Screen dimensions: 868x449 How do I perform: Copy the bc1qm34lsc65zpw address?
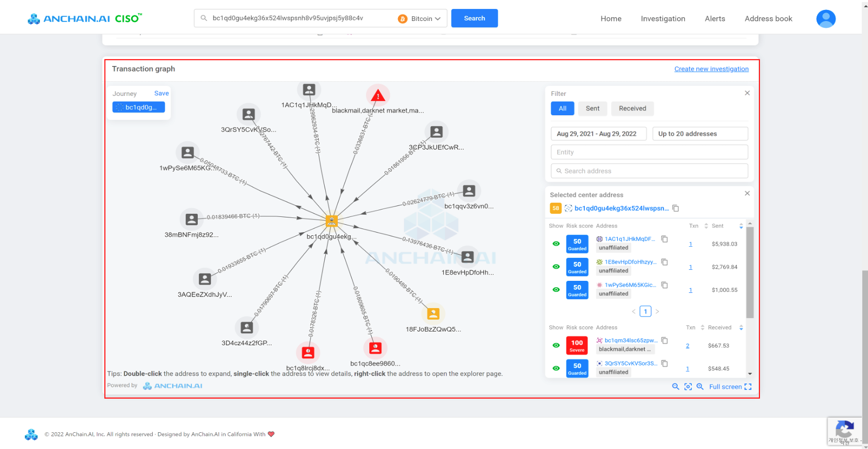(665, 341)
